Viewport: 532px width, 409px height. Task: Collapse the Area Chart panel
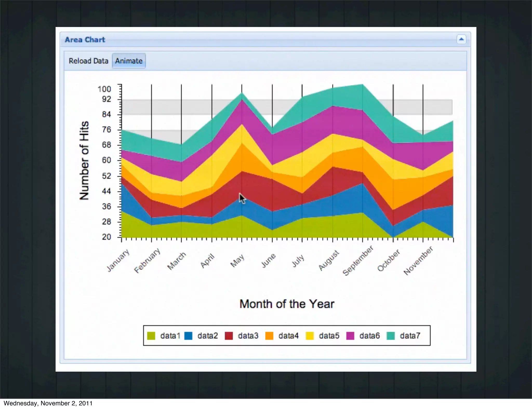click(x=461, y=39)
